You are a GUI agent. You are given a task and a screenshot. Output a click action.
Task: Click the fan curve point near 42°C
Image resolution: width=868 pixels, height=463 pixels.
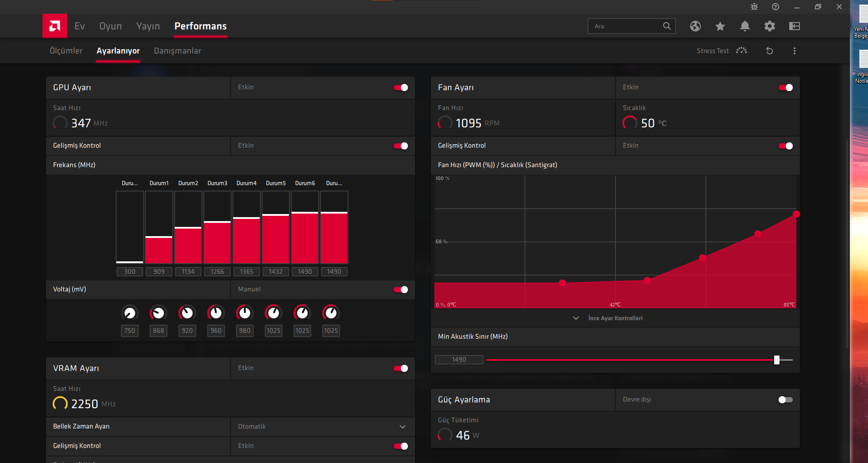[x=647, y=280]
